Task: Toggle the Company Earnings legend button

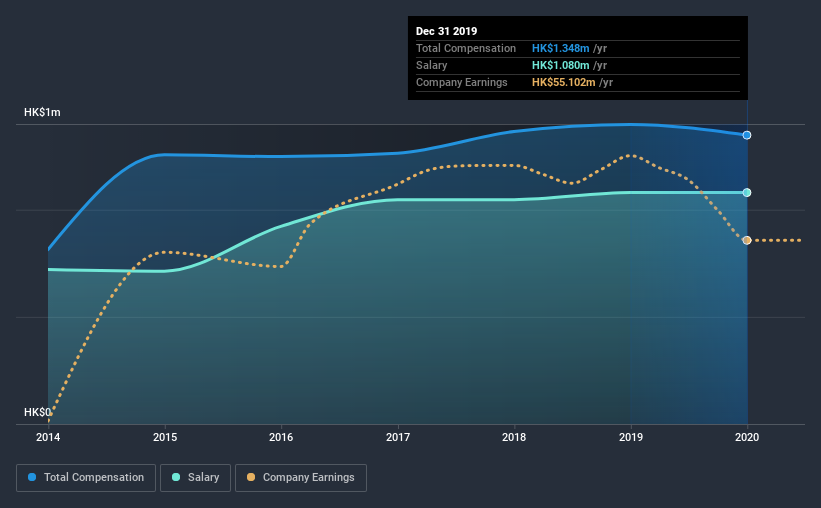Action: (x=301, y=478)
